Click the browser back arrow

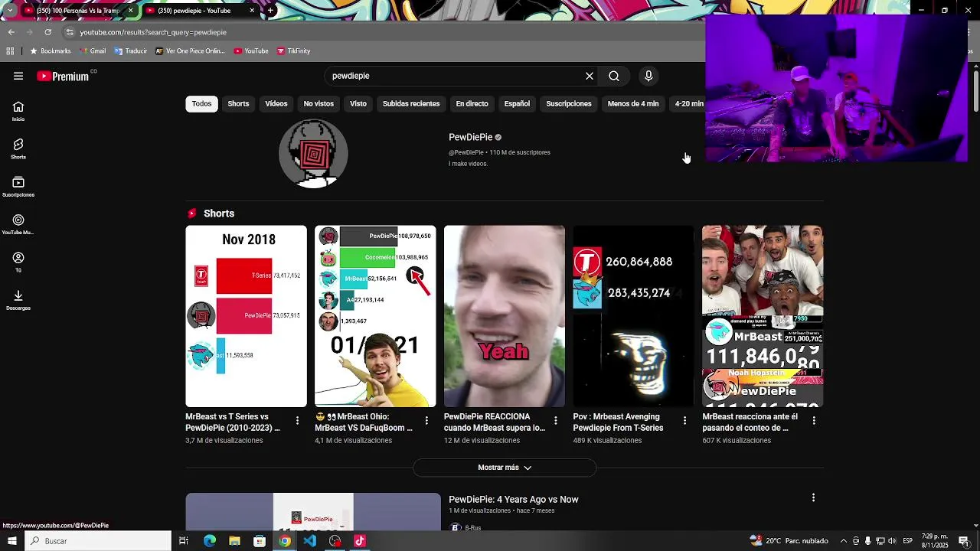[x=11, y=32]
